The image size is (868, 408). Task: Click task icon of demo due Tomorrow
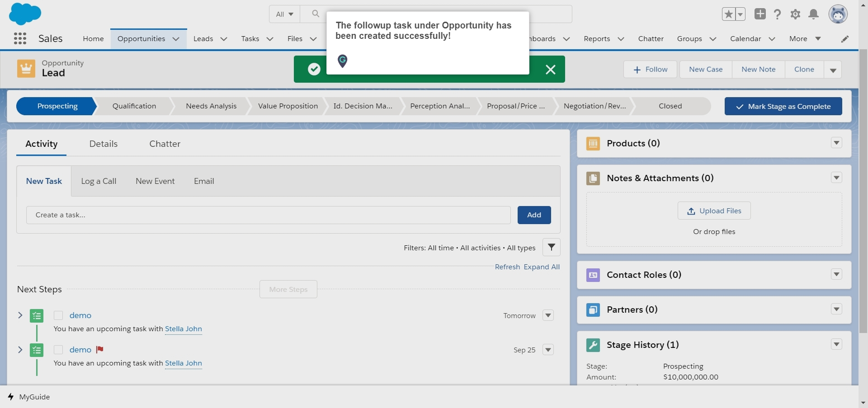[x=37, y=315]
